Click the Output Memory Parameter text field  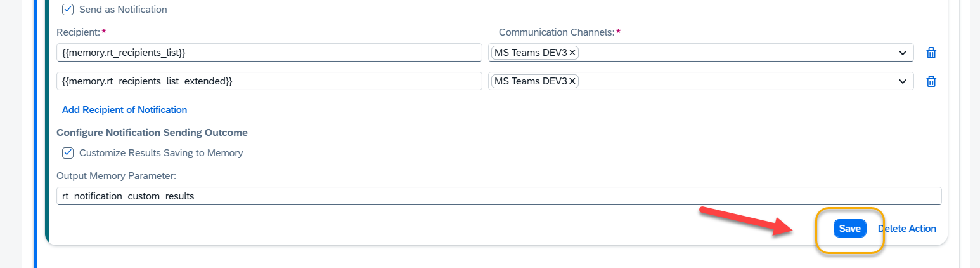(498, 196)
